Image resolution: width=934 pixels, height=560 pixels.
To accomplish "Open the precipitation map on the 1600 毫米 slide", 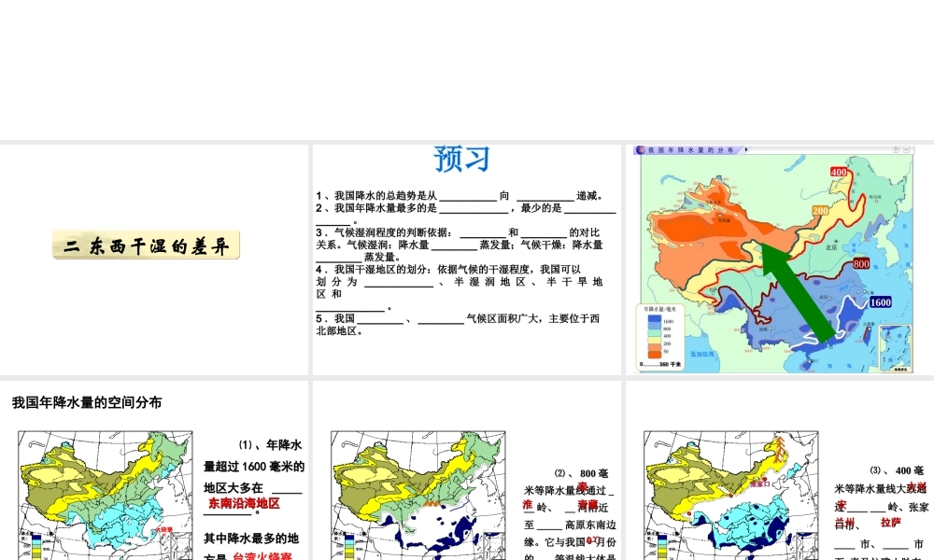I will click(x=106, y=496).
